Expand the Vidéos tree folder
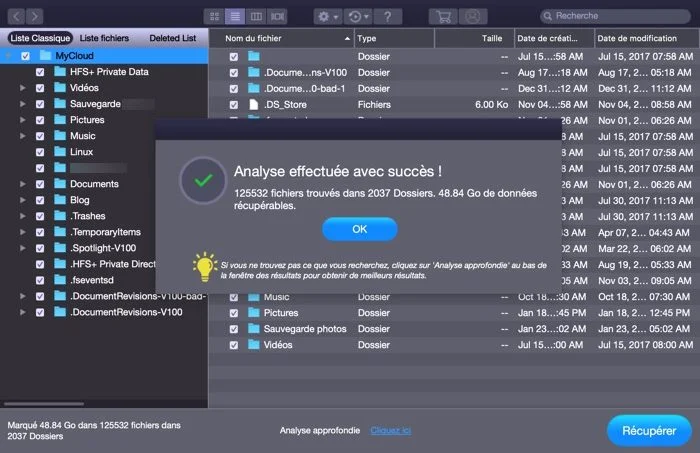The image size is (700, 453). (22, 88)
